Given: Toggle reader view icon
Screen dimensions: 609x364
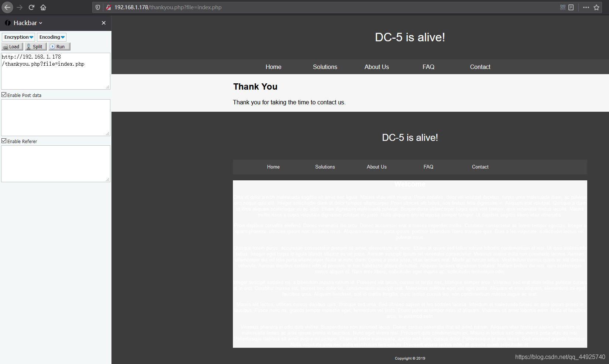Looking at the screenshot, I should coord(571,7).
